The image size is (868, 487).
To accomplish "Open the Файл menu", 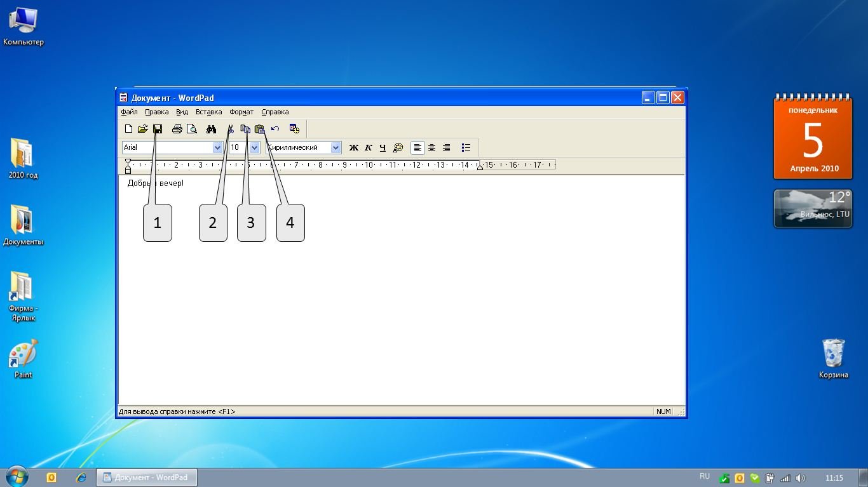I will 129,112.
